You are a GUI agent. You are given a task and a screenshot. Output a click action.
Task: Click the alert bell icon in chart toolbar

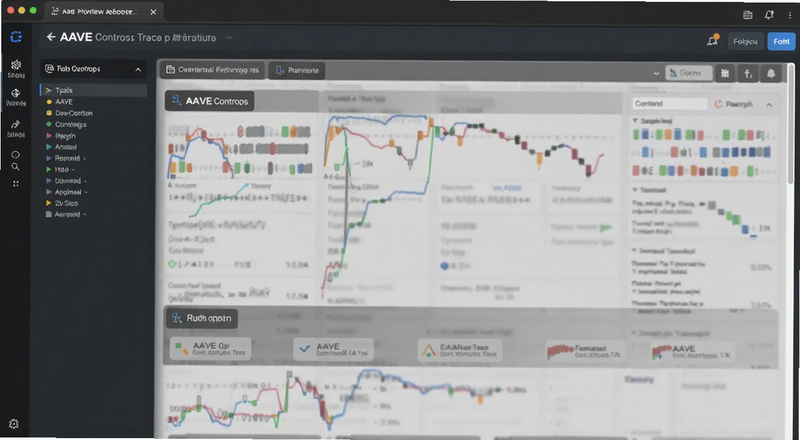(771, 74)
